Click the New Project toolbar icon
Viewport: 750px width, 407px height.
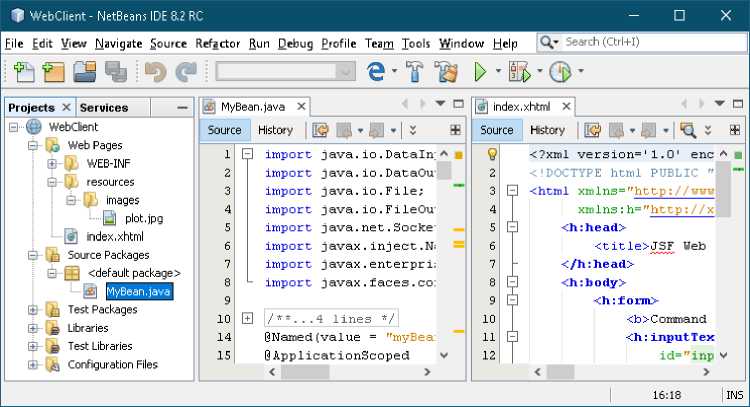pyautogui.click(x=53, y=72)
